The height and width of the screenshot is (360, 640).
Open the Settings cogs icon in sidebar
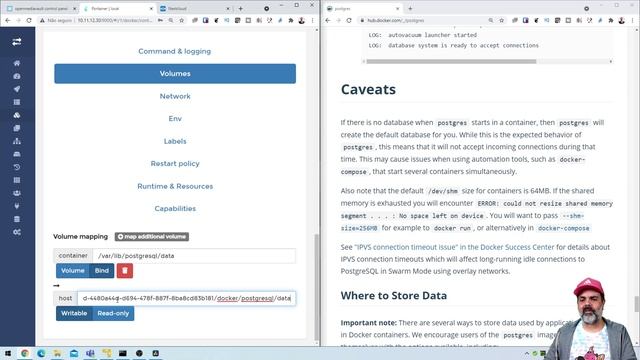coord(17,232)
